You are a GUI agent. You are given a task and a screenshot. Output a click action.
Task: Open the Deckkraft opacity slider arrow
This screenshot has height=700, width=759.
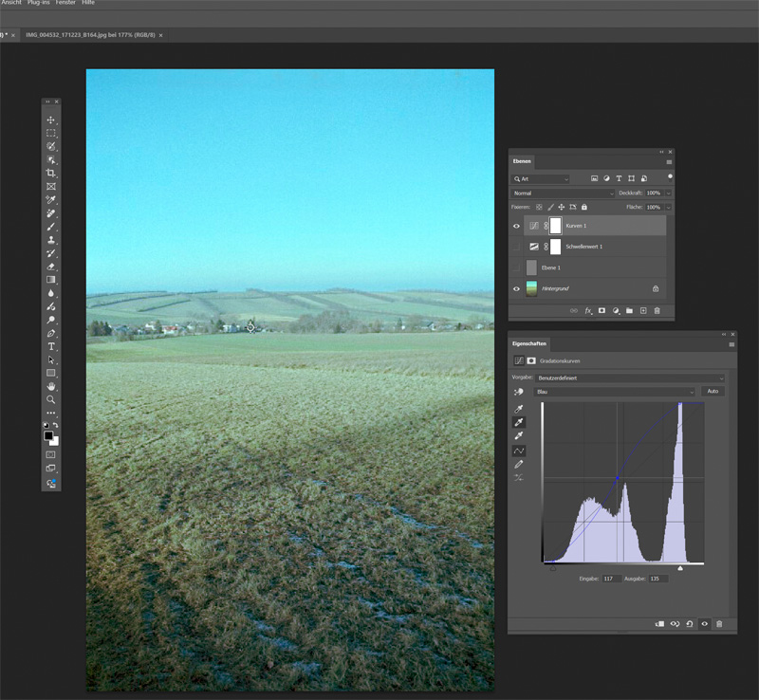[x=669, y=193]
